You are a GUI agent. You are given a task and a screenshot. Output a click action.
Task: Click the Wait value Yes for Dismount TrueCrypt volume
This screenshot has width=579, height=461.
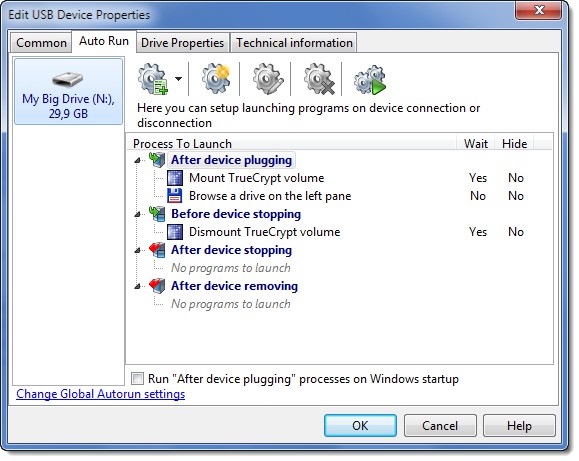click(478, 232)
